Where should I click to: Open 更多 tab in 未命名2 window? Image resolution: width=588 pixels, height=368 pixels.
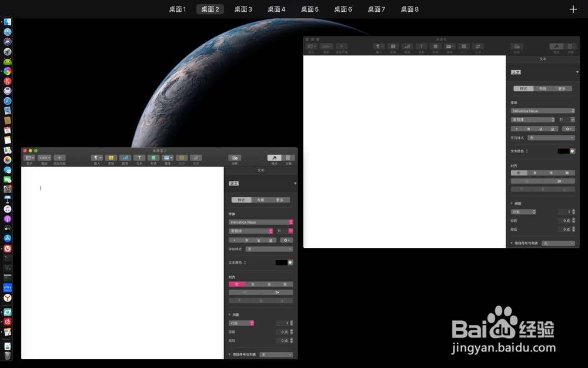tap(280, 200)
